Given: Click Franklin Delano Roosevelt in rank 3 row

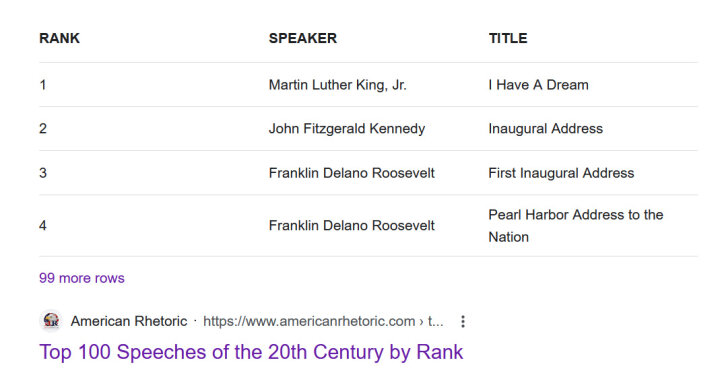Looking at the screenshot, I should pos(351,173).
